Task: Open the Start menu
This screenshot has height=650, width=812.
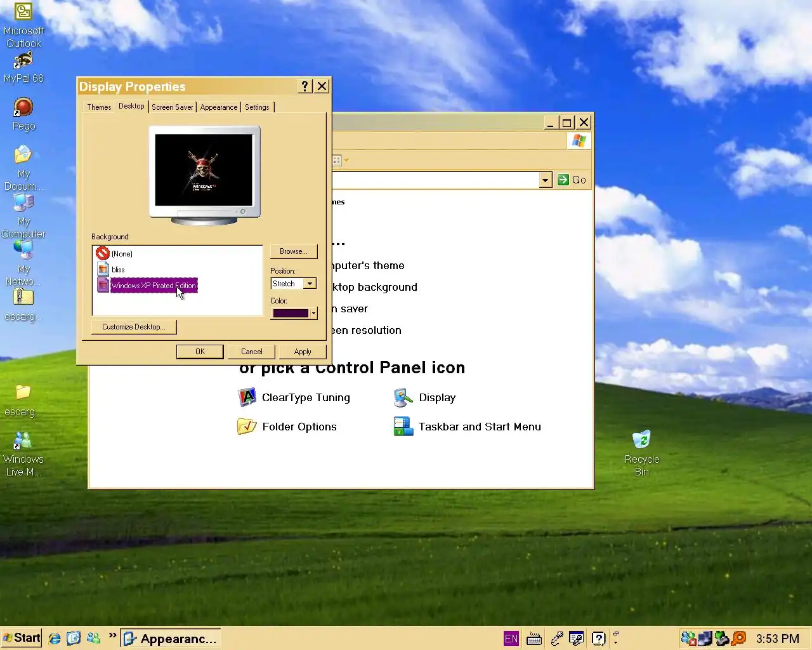Action: pos(22,638)
